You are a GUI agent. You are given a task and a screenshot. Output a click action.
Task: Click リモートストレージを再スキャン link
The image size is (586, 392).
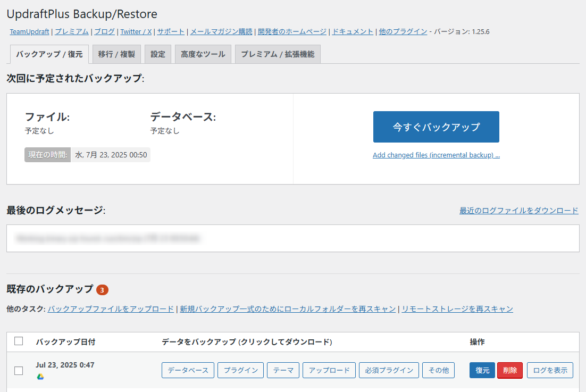tap(457, 309)
